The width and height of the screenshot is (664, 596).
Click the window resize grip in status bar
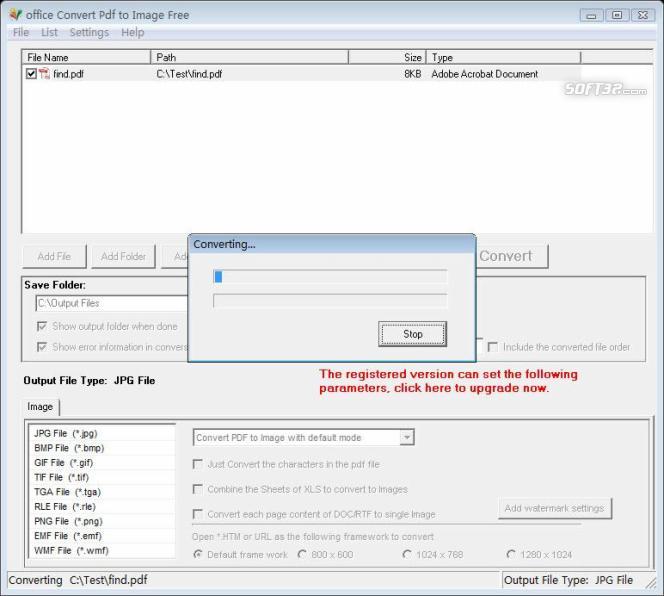(650, 583)
